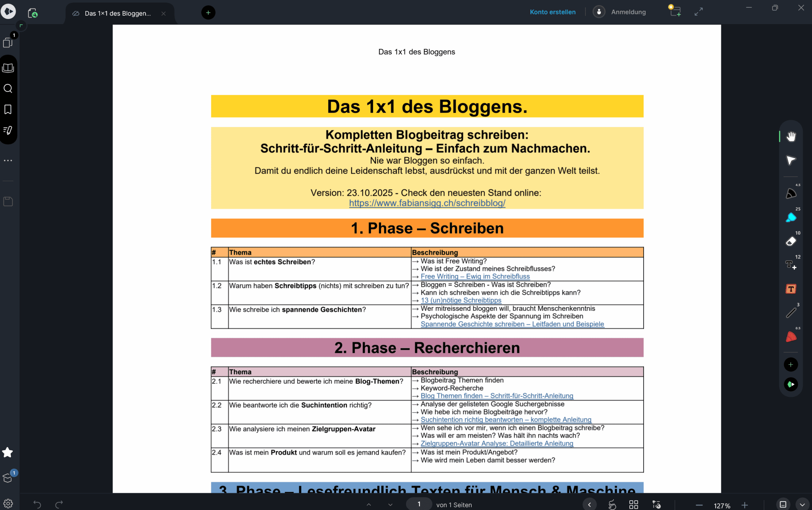The width and height of the screenshot is (812, 510).
Task: Open the color wheel picker
Action: (x=791, y=385)
